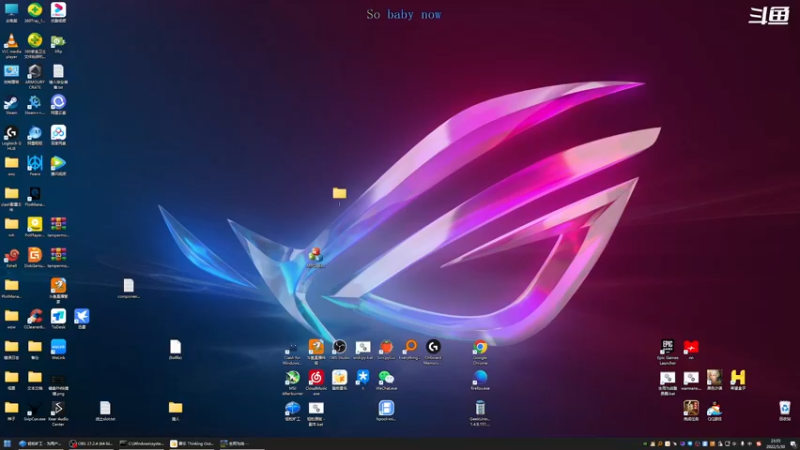Open the CloudMusic.exe NetEase icon

316,383
